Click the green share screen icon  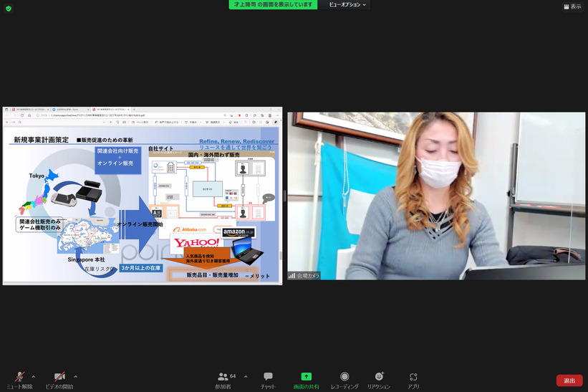tap(306, 376)
